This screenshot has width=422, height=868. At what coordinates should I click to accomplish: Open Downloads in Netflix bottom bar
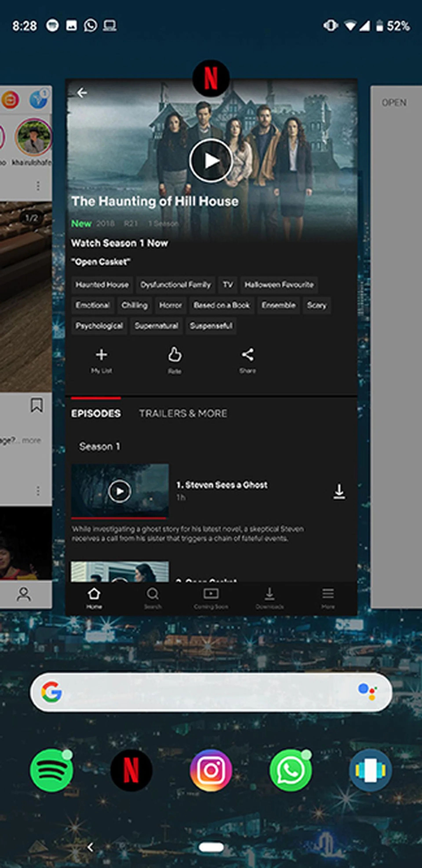(x=269, y=598)
